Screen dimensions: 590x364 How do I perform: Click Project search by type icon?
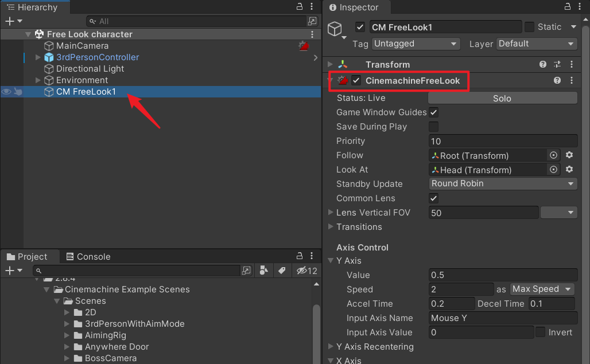click(x=264, y=271)
